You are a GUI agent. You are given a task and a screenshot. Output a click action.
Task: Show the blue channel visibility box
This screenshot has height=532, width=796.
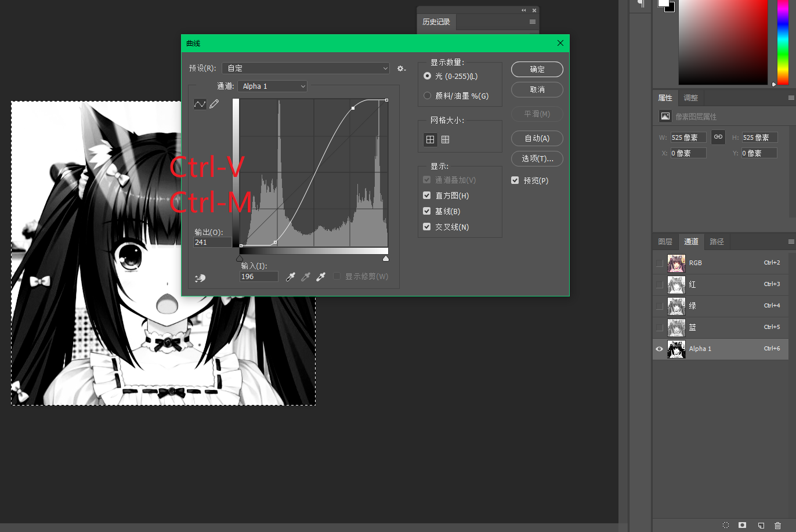click(x=659, y=328)
